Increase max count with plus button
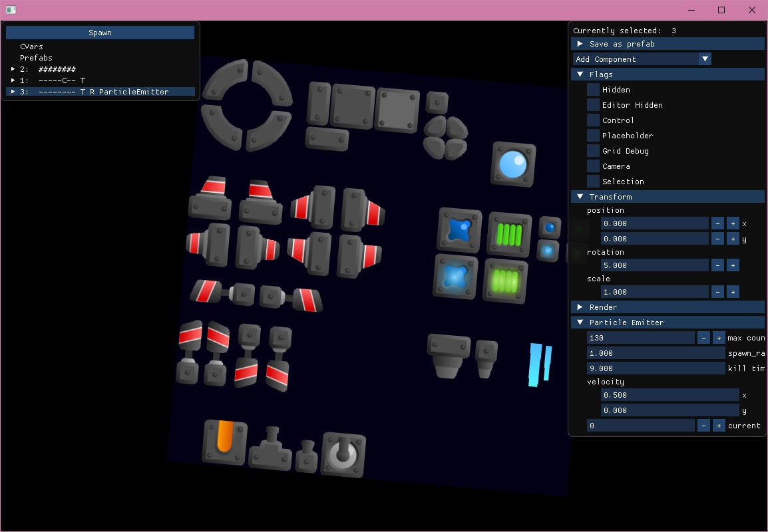 [x=719, y=338]
